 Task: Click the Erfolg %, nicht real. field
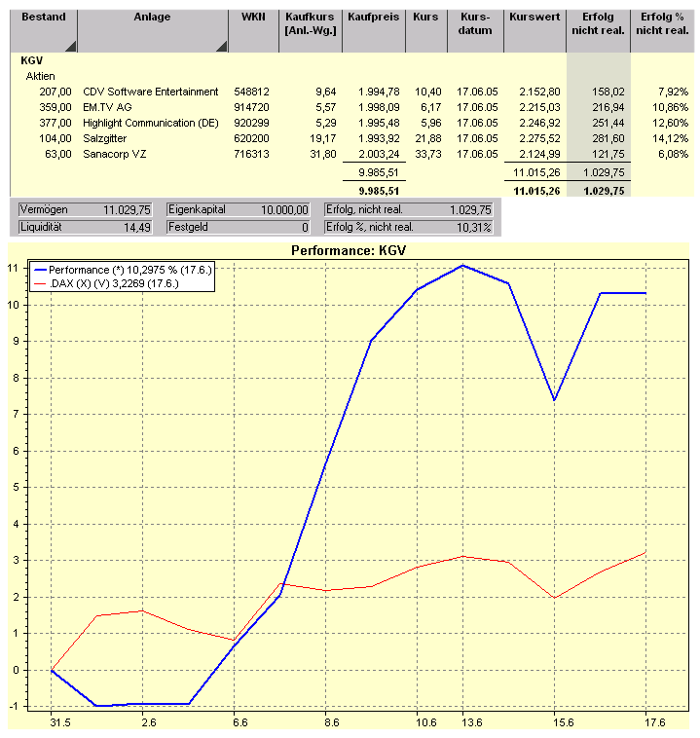[x=409, y=227]
